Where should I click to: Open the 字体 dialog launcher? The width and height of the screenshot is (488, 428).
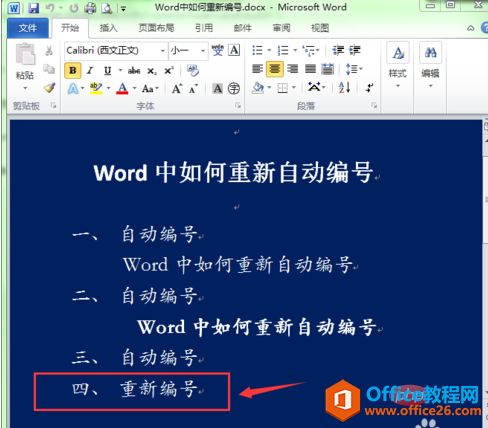click(x=238, y=105)
